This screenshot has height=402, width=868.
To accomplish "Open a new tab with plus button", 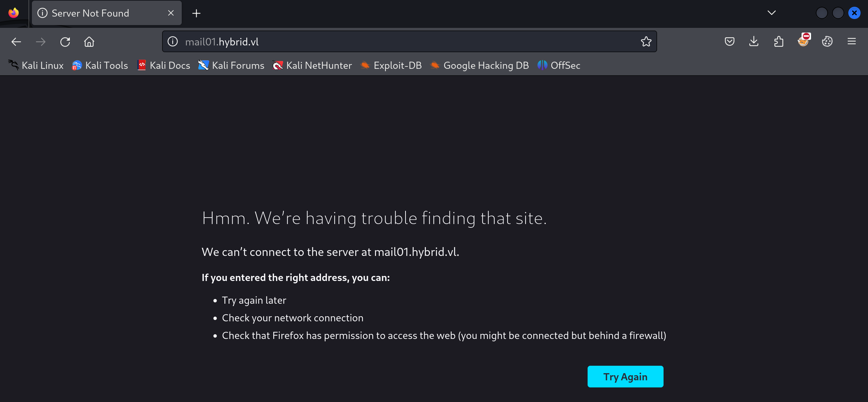I will [x=196, y=13].
